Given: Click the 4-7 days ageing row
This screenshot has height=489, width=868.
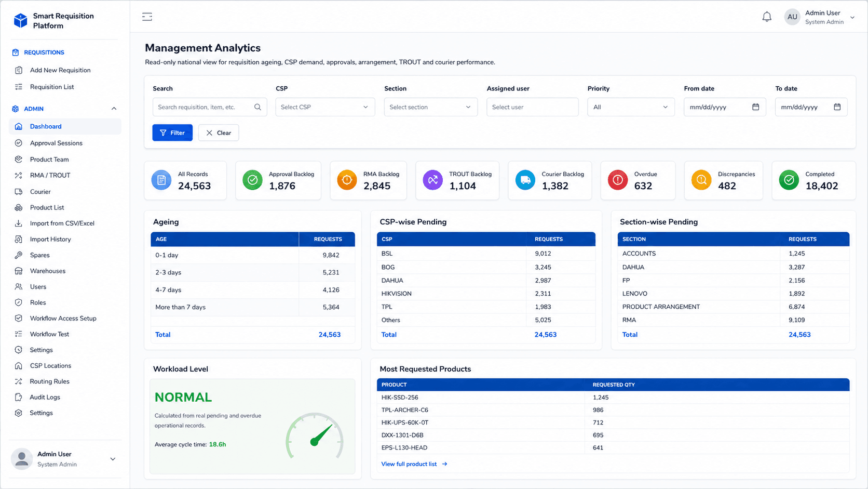Looking at the screenshot, I should (x=253, y=290).
